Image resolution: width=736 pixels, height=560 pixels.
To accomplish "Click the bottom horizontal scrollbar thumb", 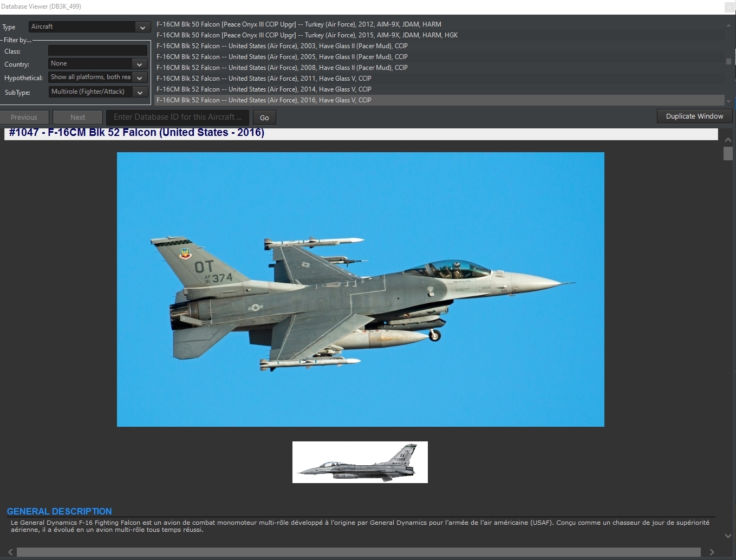I will pyautogui.click(x=359, y=552).
